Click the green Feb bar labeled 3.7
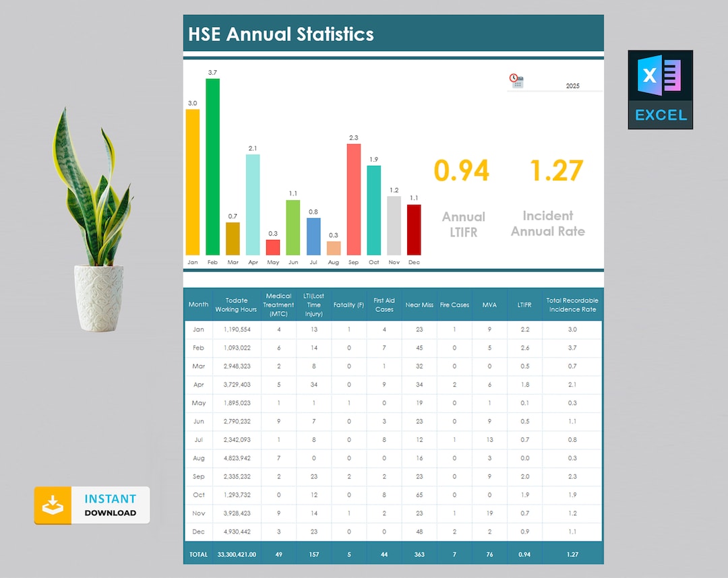This screenshot has width=728, height=578. [212, 168]
